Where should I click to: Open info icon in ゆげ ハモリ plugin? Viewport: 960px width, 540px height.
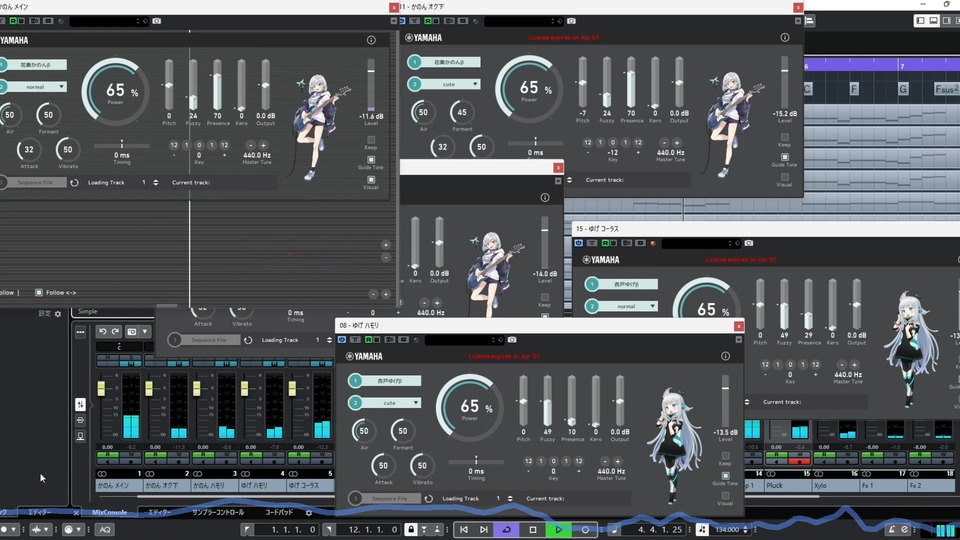(726, 356)
